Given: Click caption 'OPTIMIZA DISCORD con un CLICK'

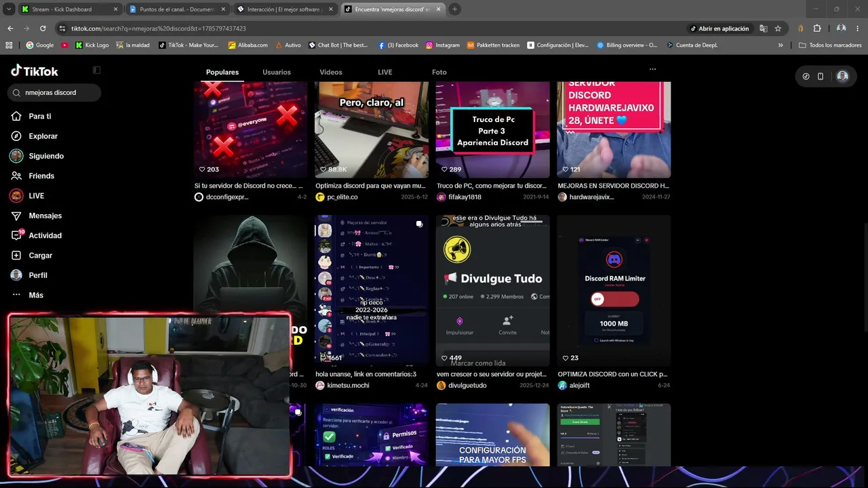Looking at the screenshot, I should click(x=612, y=374).
